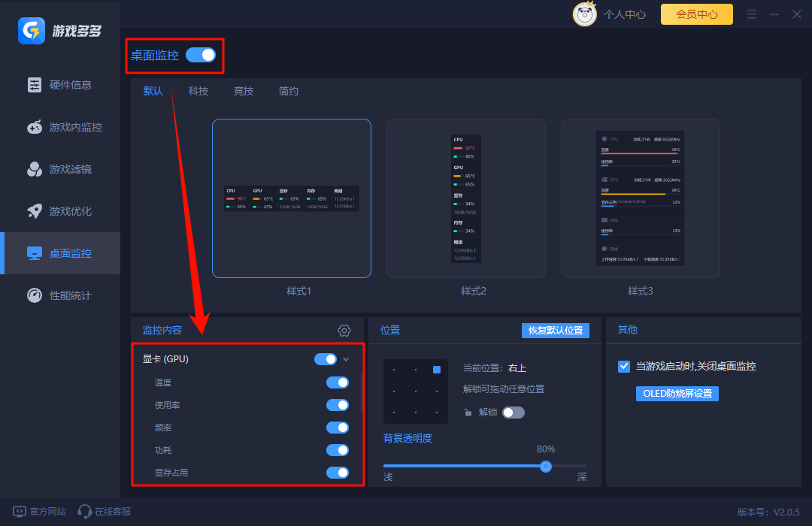The width and height of the screenshot is (812, 526).
Task: Adjust the 背景透明度 transparency slider
Action: 546,467
